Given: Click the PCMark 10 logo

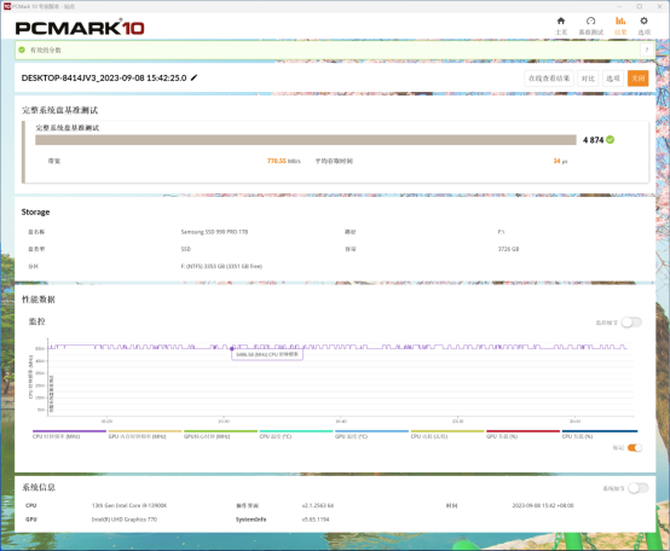Looking at the screenshot, I should point(81,28).
